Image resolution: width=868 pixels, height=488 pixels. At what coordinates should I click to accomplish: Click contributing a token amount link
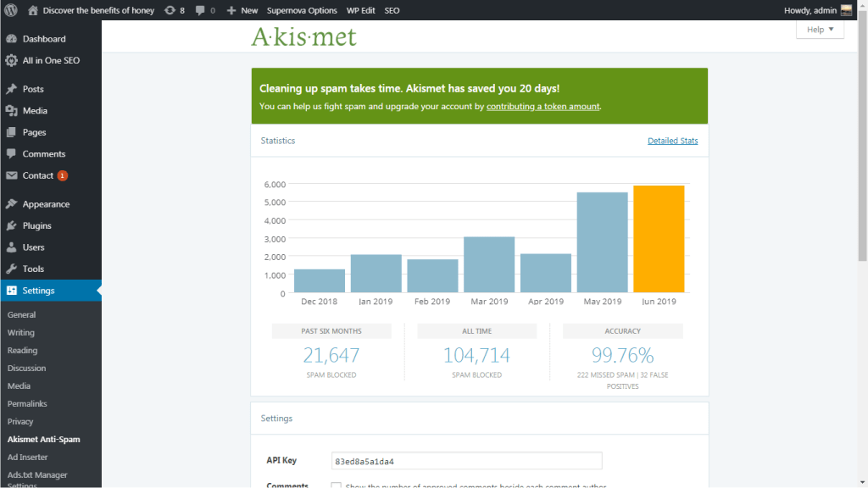542,106
